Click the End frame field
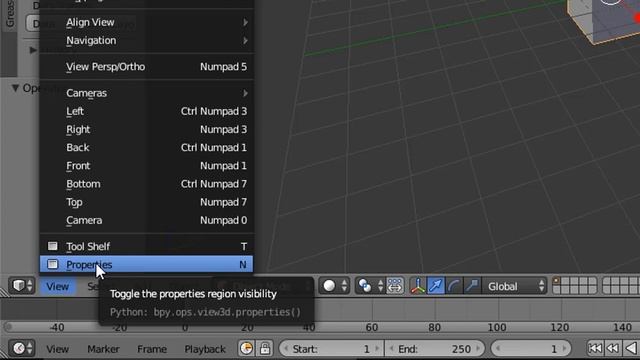 pos(435,349)
